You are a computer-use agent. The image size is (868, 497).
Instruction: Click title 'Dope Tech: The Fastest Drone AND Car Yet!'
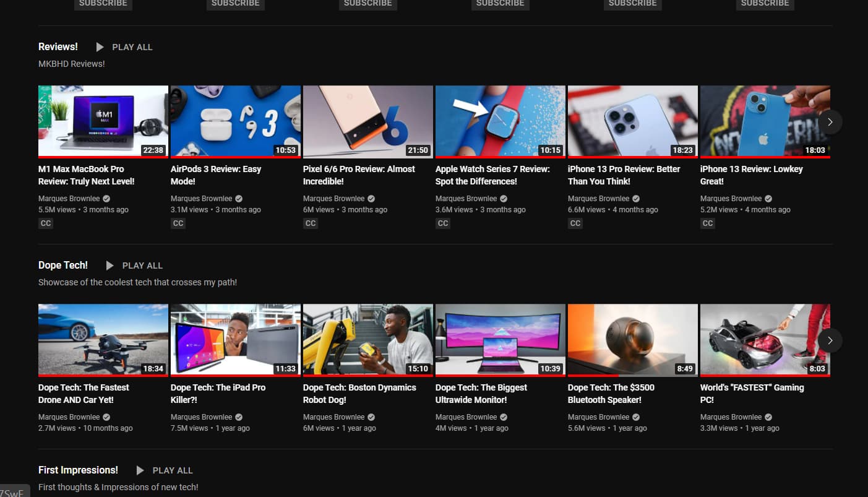click(x=84, y=394)
